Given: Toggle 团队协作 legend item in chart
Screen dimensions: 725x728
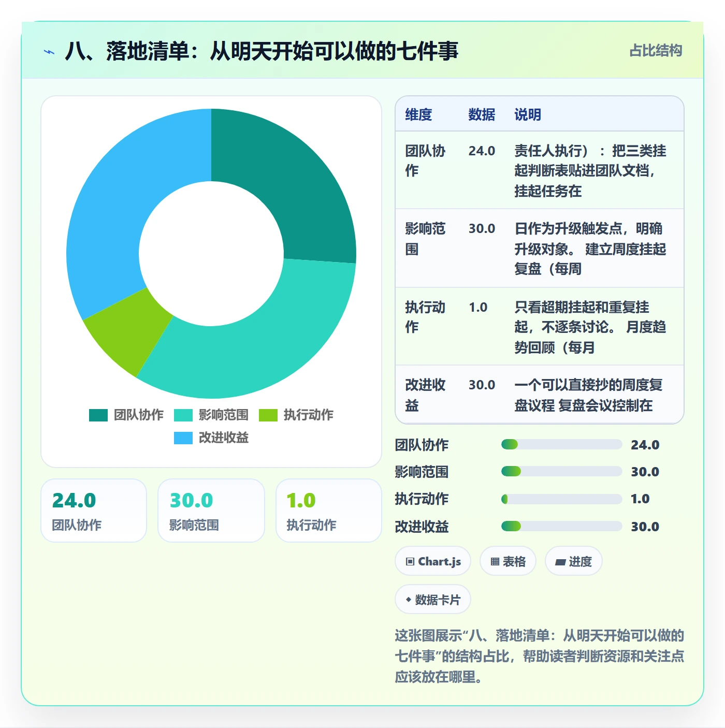Looking at the screenshot, I should click(126, 415).
